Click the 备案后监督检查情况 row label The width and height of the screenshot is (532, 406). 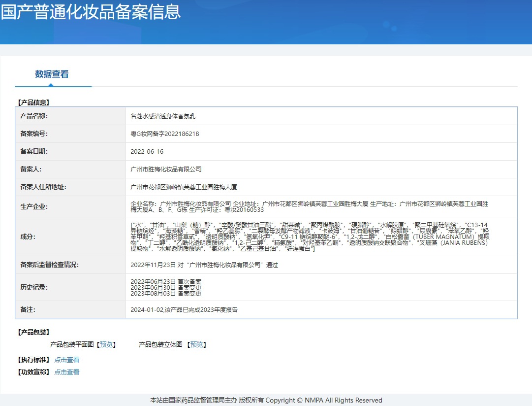50,264
